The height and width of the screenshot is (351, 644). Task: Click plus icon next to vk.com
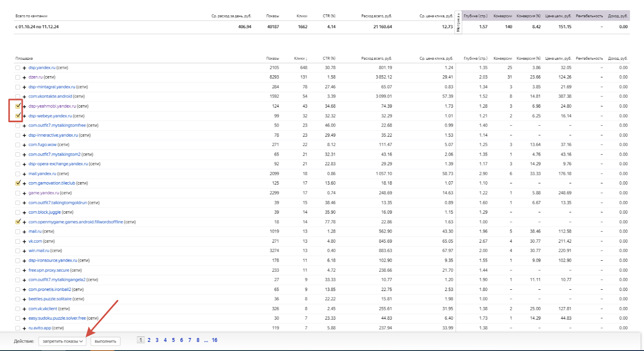click(x=24, y=241)
